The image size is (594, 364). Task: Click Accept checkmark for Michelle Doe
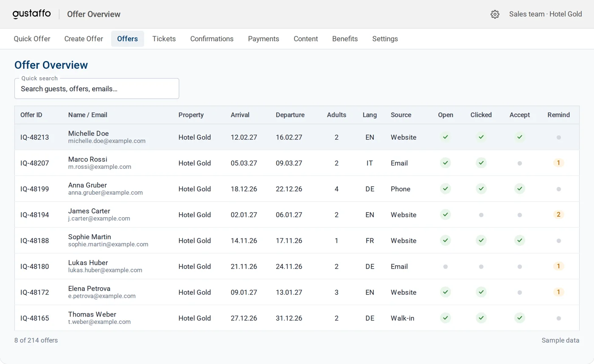coord(520,137)
